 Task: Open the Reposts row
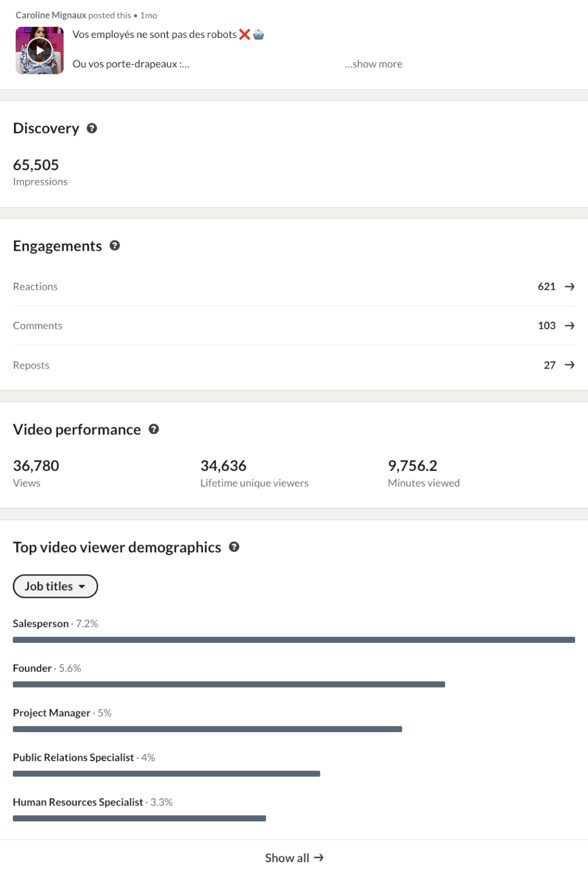(294, 365)
